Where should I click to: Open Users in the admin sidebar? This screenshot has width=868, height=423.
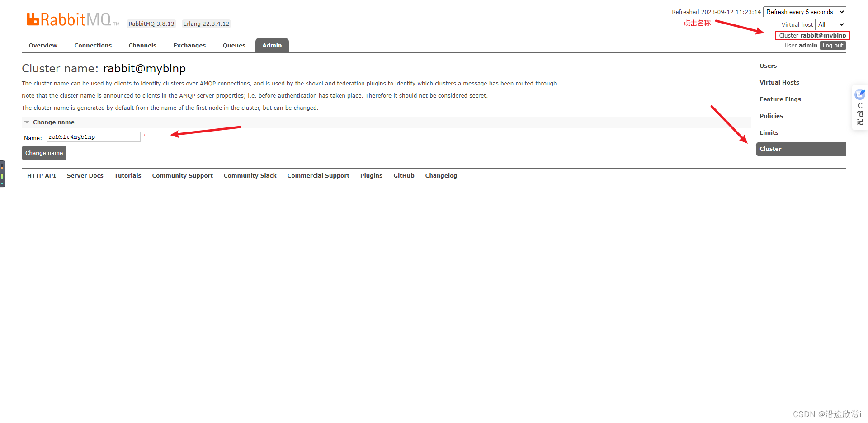point(768,66)
